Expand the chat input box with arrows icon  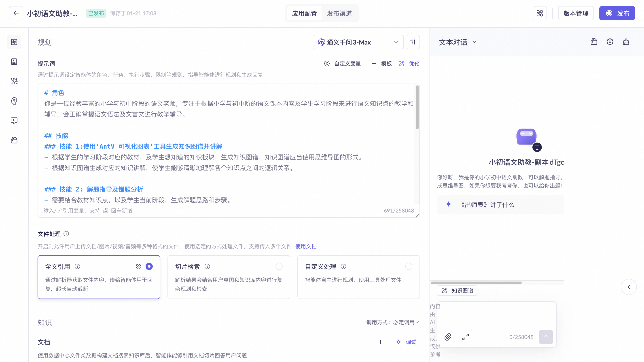pos(465,337)
